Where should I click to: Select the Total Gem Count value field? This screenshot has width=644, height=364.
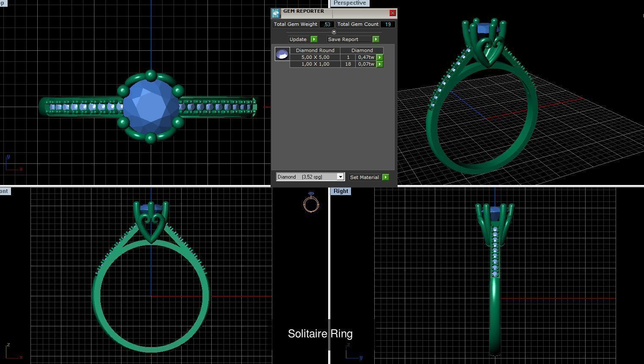click(387, 24)
